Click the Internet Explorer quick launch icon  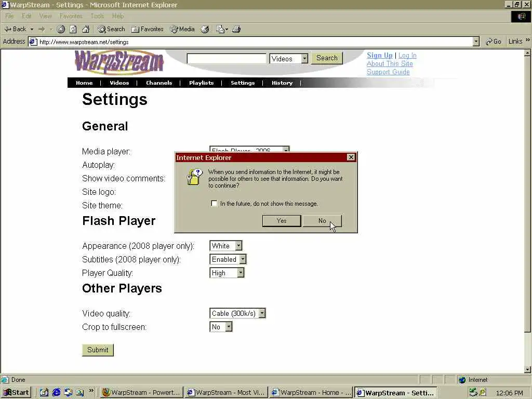pos(56,393)
